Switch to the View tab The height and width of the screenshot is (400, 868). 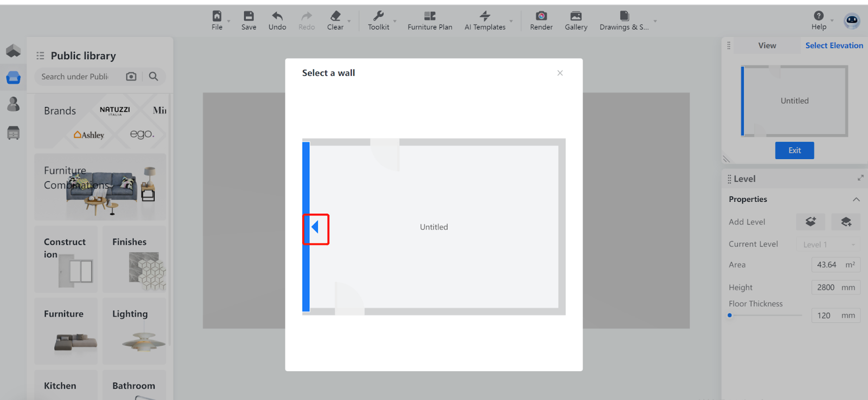[x=767, y=46]
